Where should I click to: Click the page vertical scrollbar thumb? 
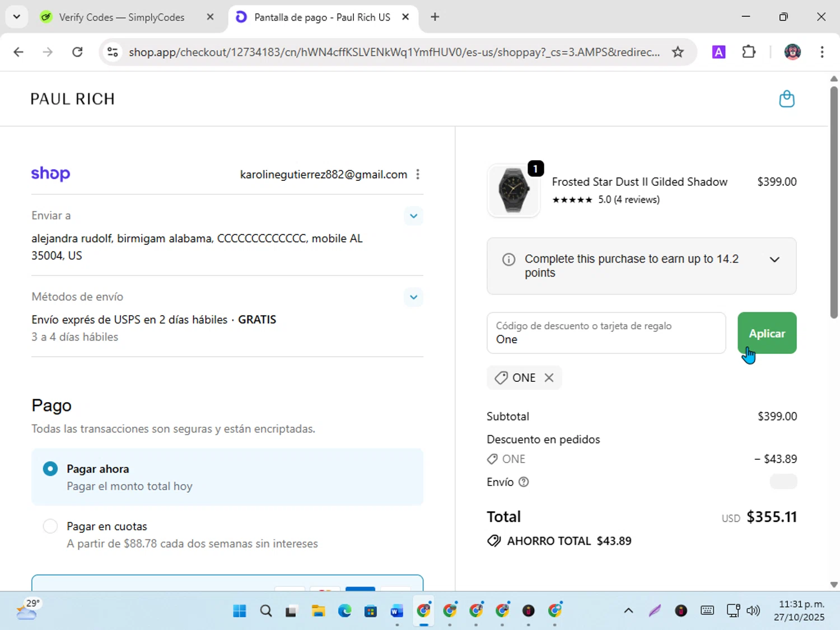click(x=834, y=202)
